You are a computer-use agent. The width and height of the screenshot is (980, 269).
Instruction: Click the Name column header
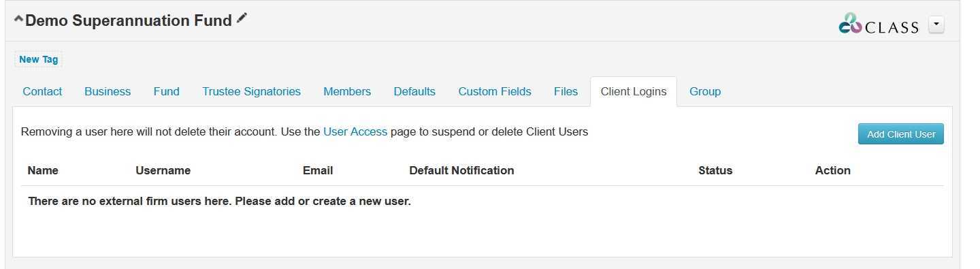[x=43, y=170]
